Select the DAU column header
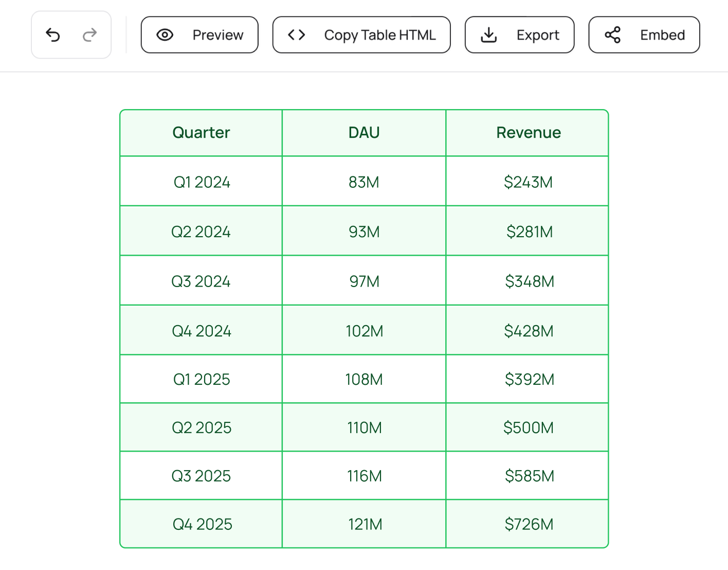The width and height of the screenshot is (728, 570). [x=363, y=132]
